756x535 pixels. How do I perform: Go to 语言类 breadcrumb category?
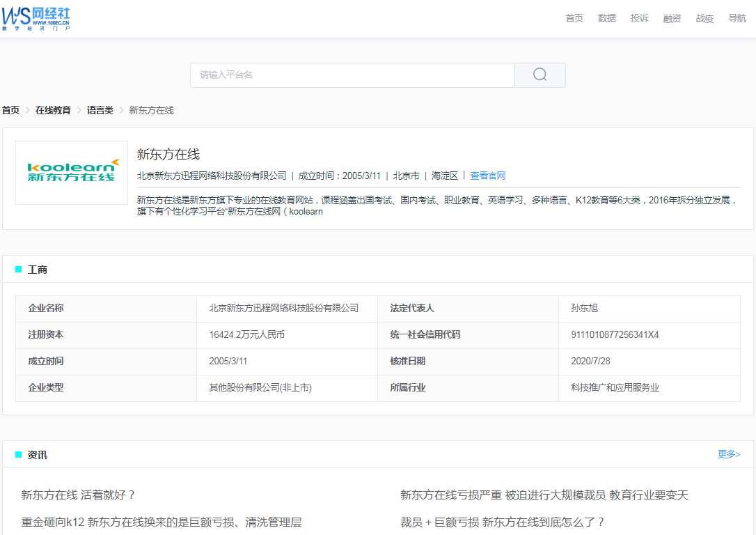[x=100, y=110]
